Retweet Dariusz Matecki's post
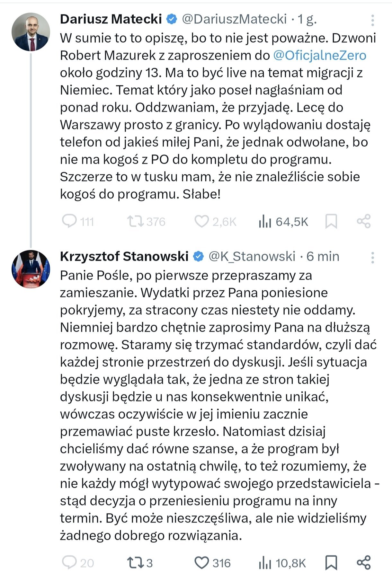Image resolution: width=392 pixels, height=581 pixels. (136, 221)
